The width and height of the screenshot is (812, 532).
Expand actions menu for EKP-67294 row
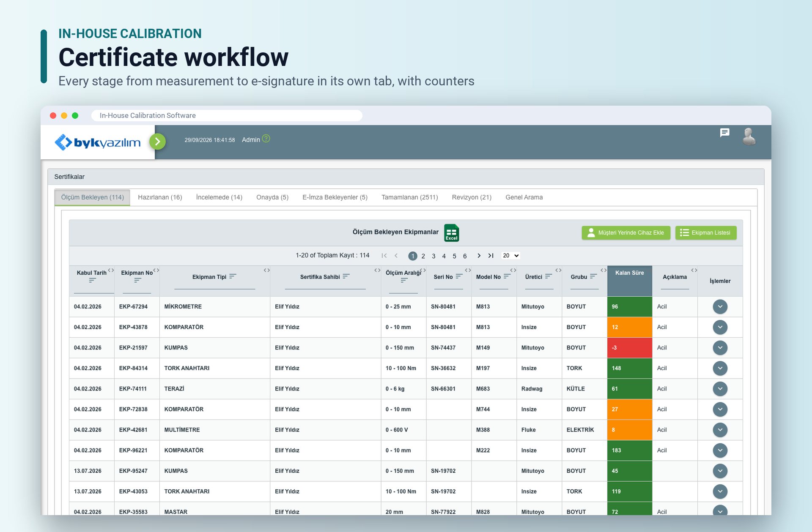[720, 307]
